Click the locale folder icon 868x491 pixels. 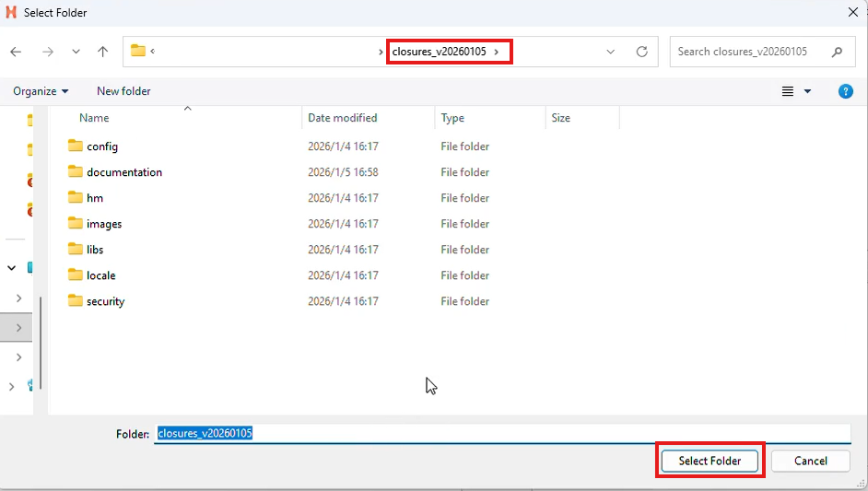76,274
